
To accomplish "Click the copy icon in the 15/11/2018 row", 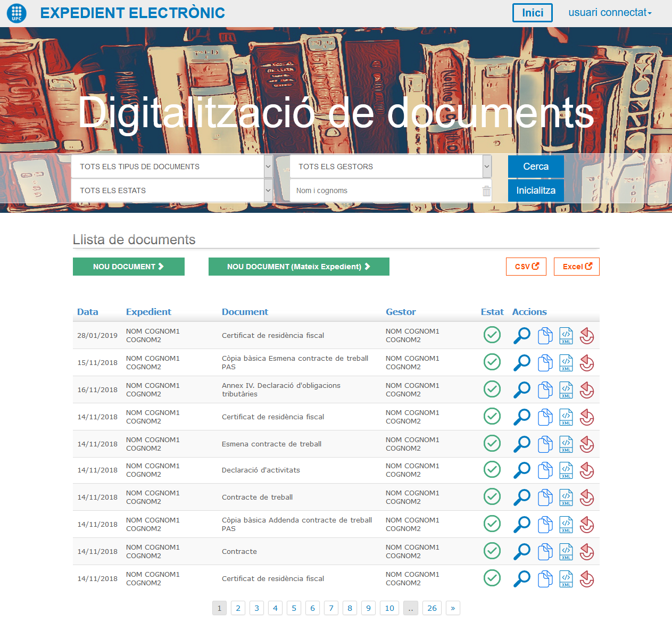I will tap(545, 363).
